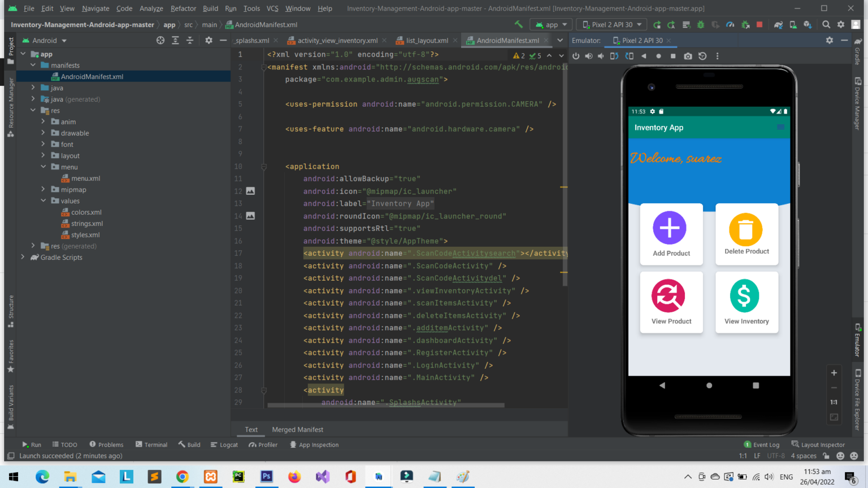
Task: Start the Debug session with the bug icon
Action: pyautogui.click(x=700, y=25)
